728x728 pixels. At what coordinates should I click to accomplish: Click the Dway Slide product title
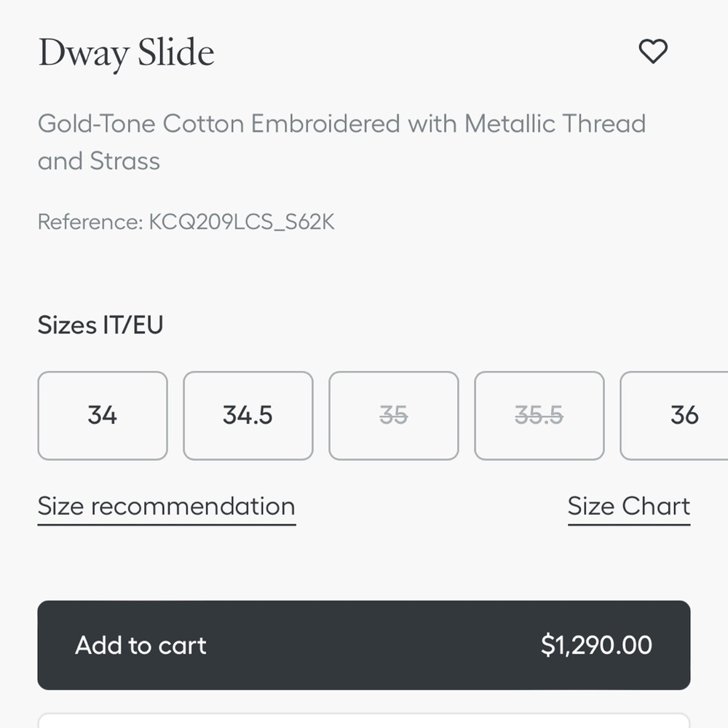point(126,53)
